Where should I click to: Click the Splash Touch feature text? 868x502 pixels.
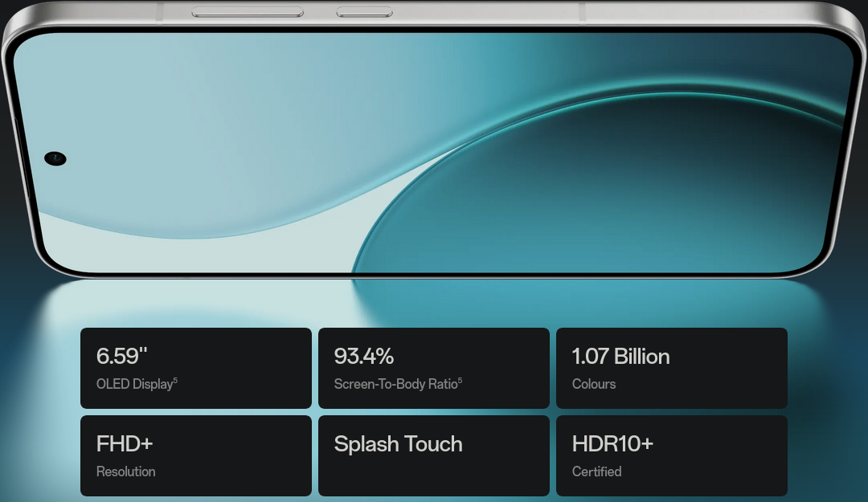[x=398, y=443]
